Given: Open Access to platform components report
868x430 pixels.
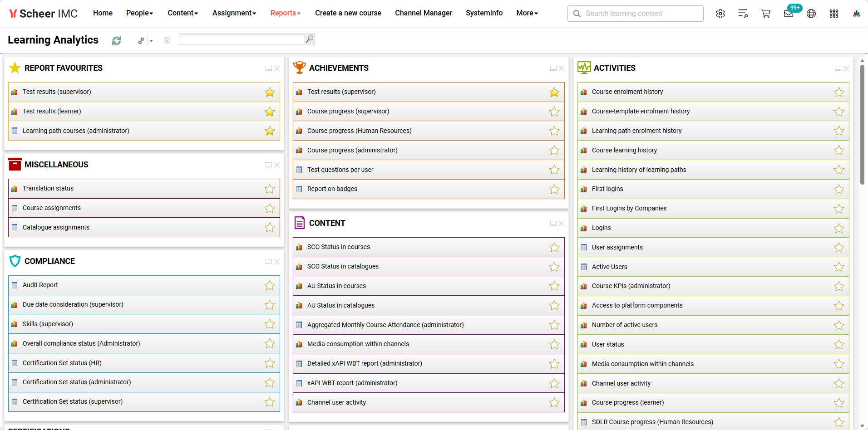Looking at the screenshot, I should pyautogui.click(x=713, y=306).
